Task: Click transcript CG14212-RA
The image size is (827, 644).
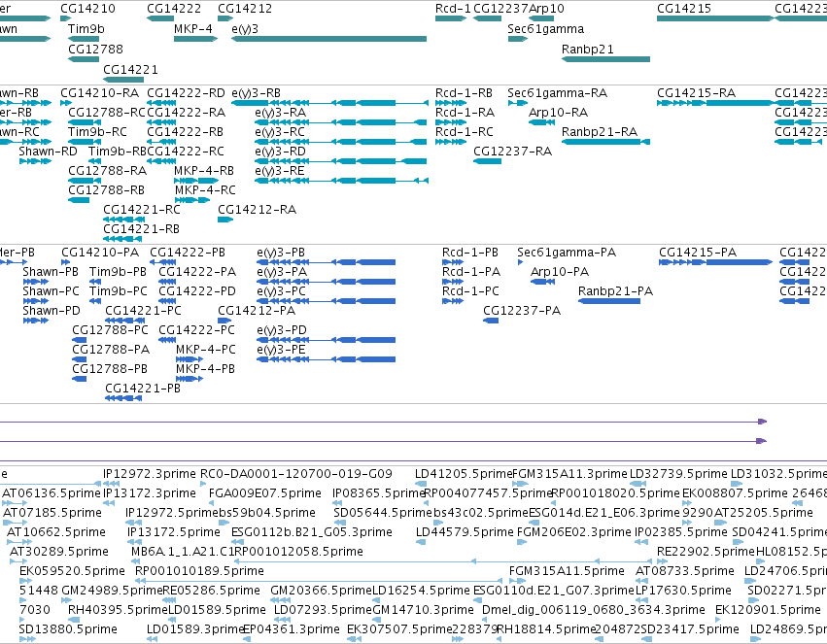Action: [258, 210]
